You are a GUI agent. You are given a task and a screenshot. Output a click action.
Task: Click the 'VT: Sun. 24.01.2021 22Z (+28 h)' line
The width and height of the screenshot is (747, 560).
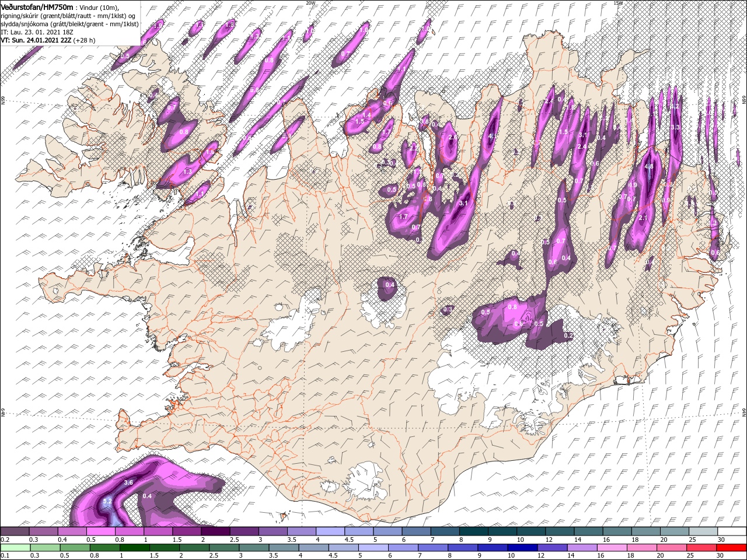[x=48, y=40]
